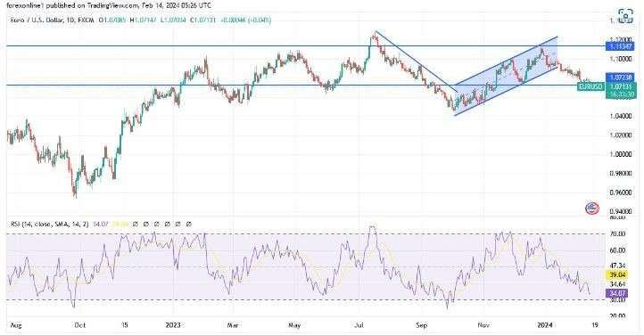Click the 0.96000 price axis label
Viewport: 644px width, 335px height.
tap(620, 192)
